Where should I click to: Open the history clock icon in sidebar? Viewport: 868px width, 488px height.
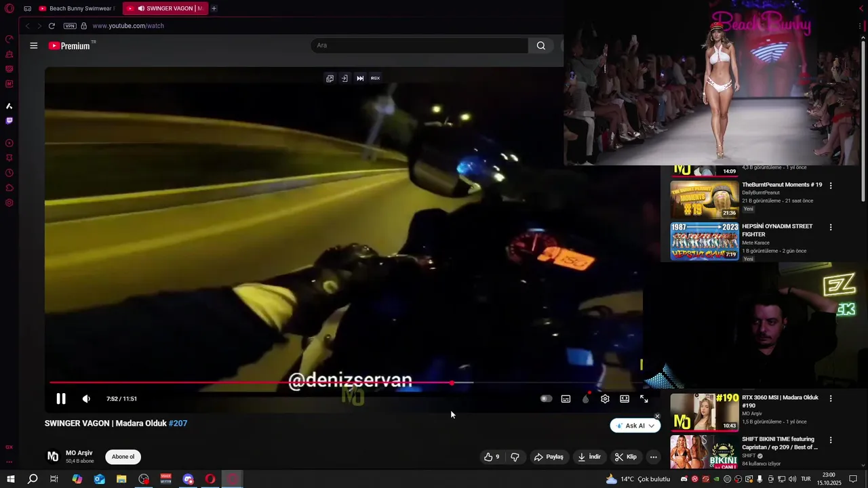(x=9, y=173)
